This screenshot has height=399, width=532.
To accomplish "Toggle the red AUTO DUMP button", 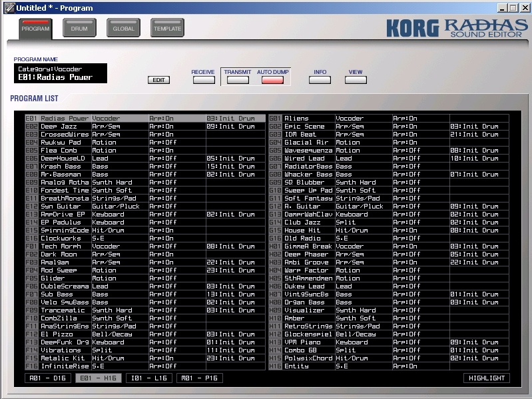I will pos(272,80).
